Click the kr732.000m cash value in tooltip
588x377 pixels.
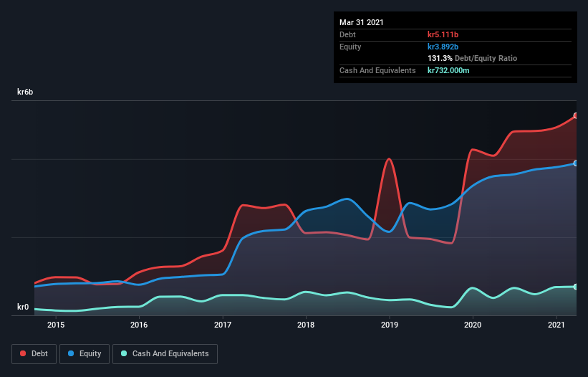[x=448, y=70]
